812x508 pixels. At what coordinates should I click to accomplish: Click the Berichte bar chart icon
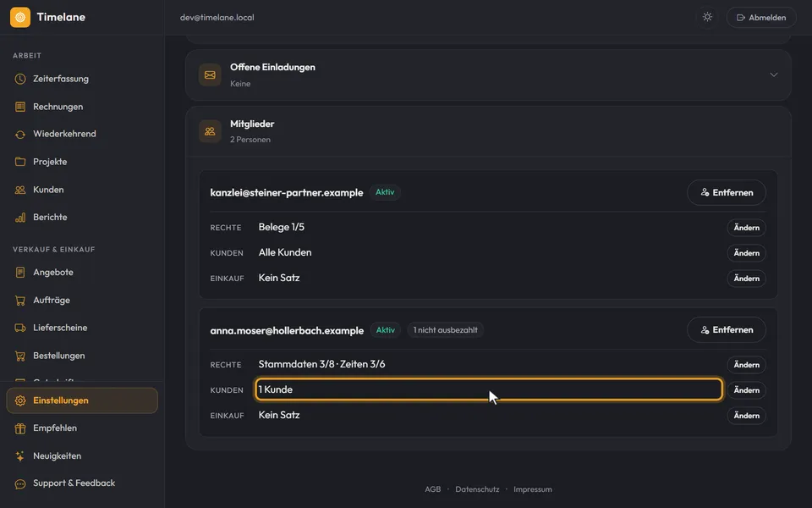20,218
